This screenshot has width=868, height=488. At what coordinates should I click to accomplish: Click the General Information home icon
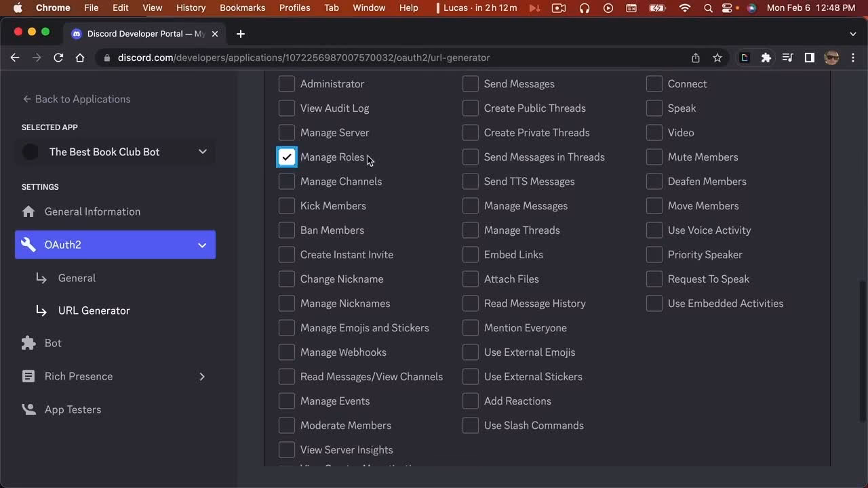tap(28, 211)
